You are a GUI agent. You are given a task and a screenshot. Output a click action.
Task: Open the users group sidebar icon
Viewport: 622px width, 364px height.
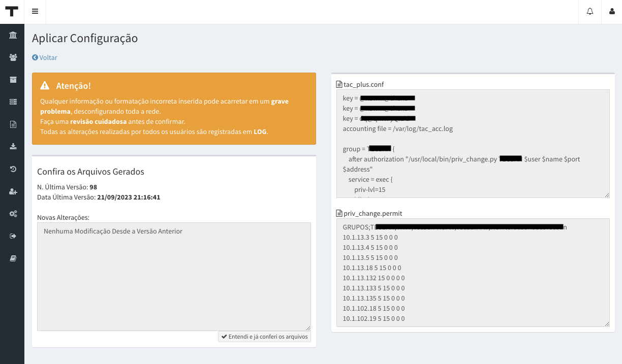pyautogui.click(x=13, y=57)
